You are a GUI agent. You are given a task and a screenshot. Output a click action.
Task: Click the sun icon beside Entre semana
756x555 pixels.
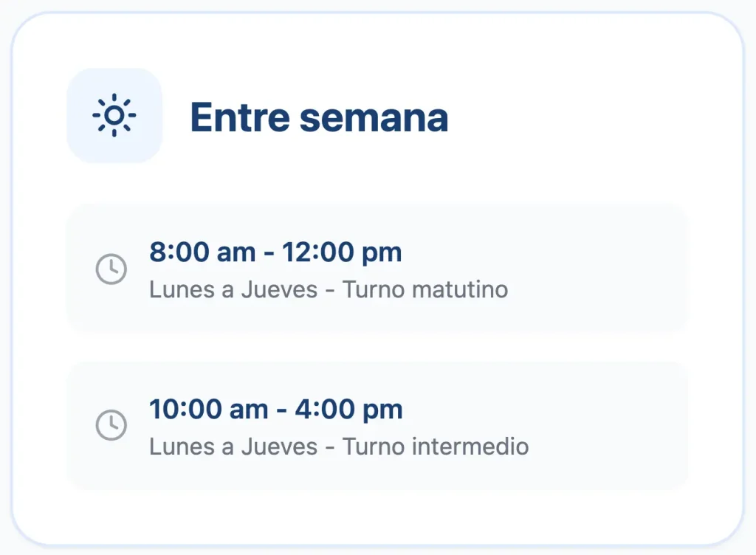coord(114,116)
